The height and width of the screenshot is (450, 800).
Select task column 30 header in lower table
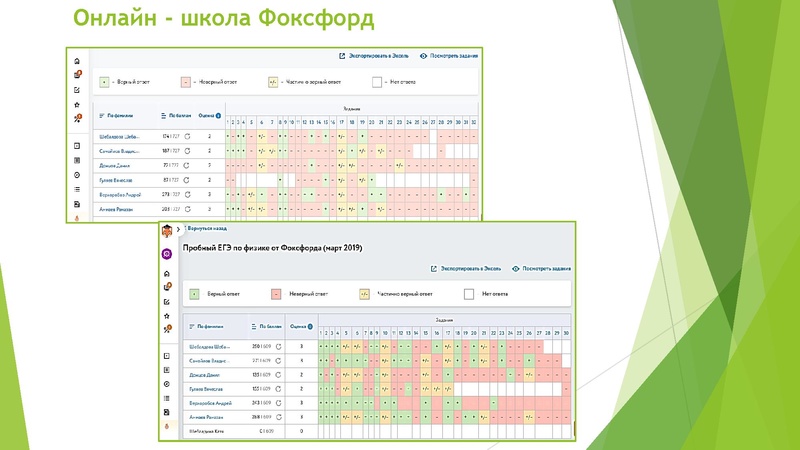[565, 332]
